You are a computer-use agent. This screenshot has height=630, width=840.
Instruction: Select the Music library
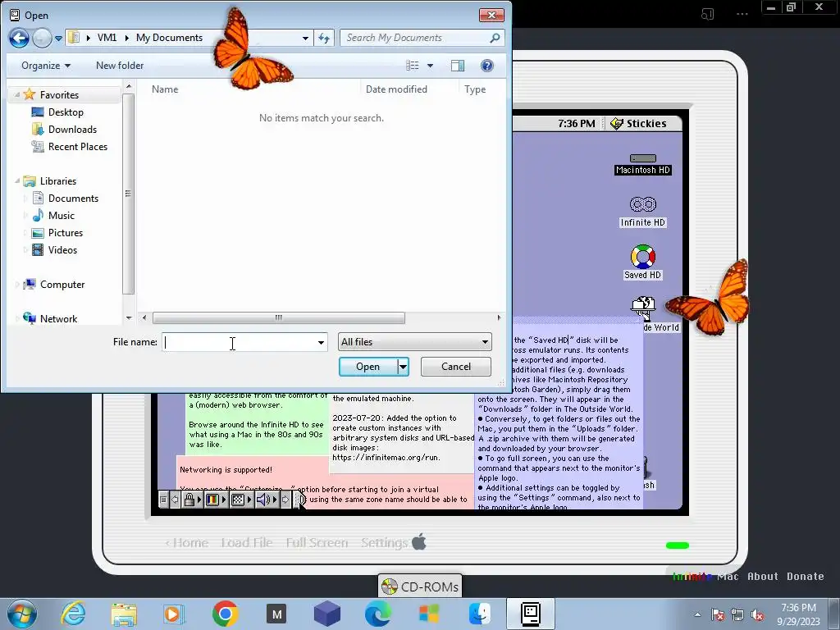point(61,216)
